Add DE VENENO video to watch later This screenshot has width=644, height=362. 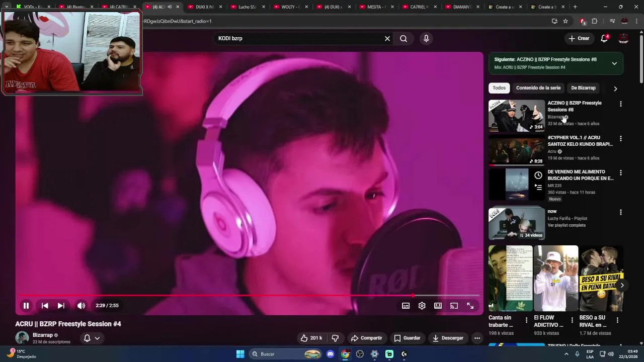click(538, 175)
